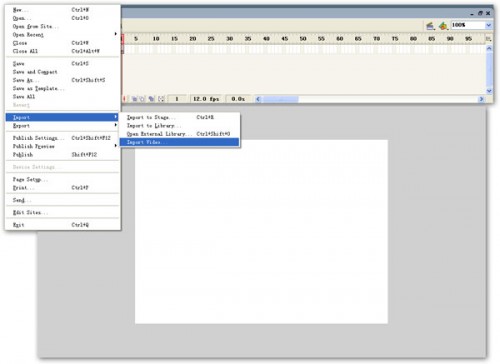
Task: Select Publish from the File menu
Action: 62,155
